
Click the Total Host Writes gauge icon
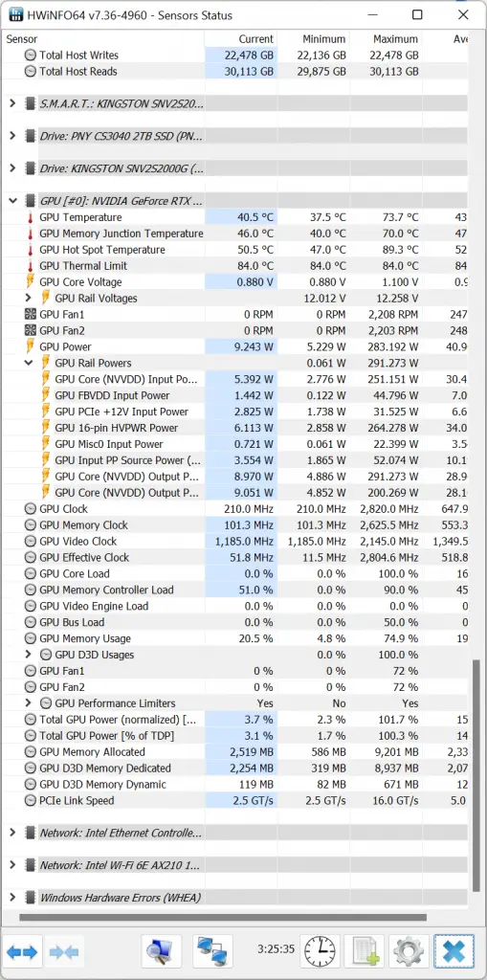[30, 55]
